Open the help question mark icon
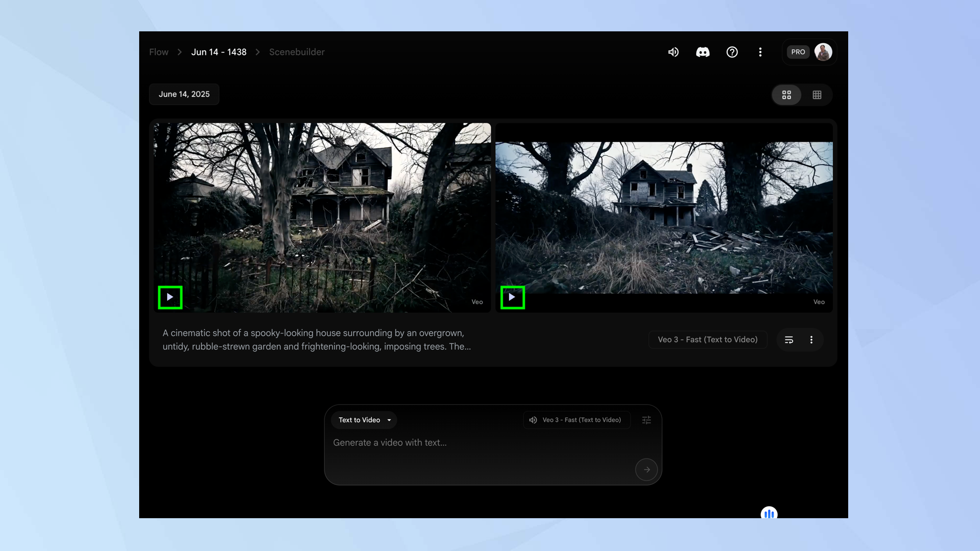Viewport: 980px width, 551px height. pos(732,52)
